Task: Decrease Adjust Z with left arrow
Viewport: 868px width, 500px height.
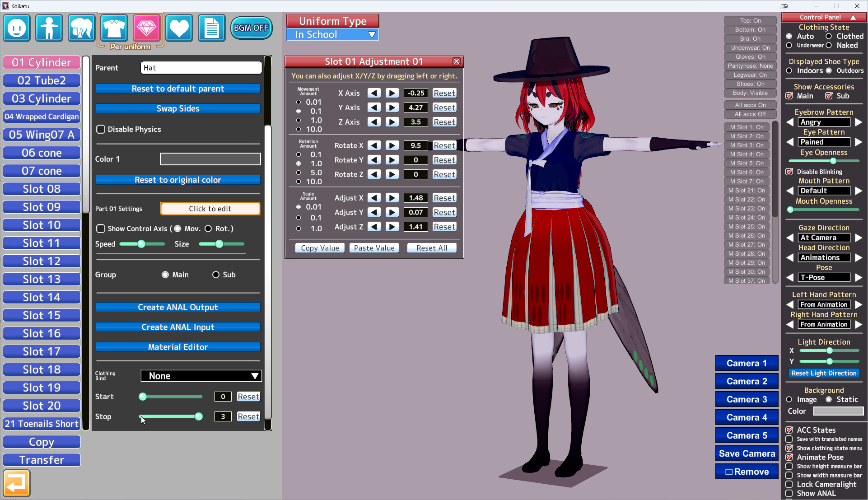Action: pyautogui.click(x=374, y=227)
